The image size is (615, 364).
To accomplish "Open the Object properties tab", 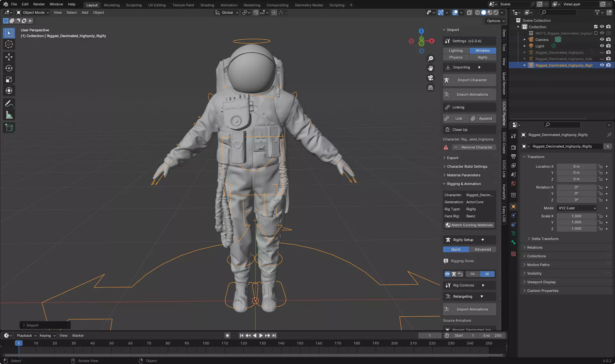I will pos(513,206).
